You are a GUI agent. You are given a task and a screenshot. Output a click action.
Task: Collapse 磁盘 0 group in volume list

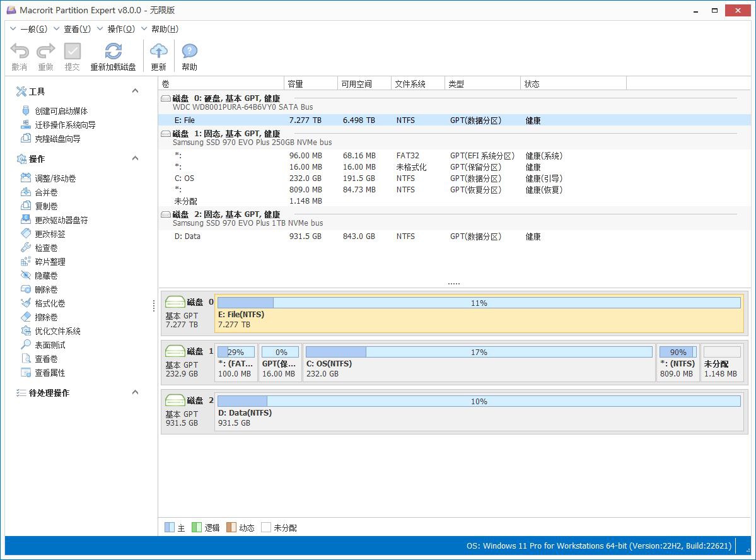click(165, 98)
